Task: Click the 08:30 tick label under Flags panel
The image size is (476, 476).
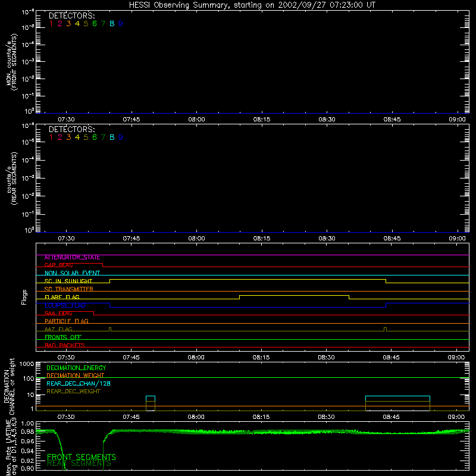Action: pyautogui.click(x=326, y=358)
